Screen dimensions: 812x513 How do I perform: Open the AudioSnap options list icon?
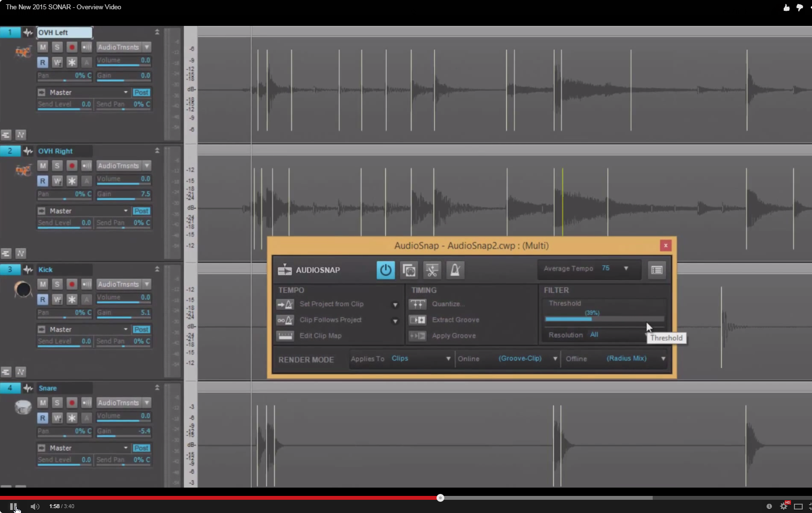(657, 270)
